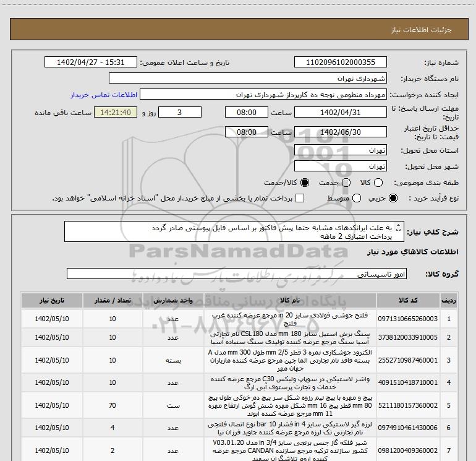Select the کالا classification radio button

[x=378, y=183]
